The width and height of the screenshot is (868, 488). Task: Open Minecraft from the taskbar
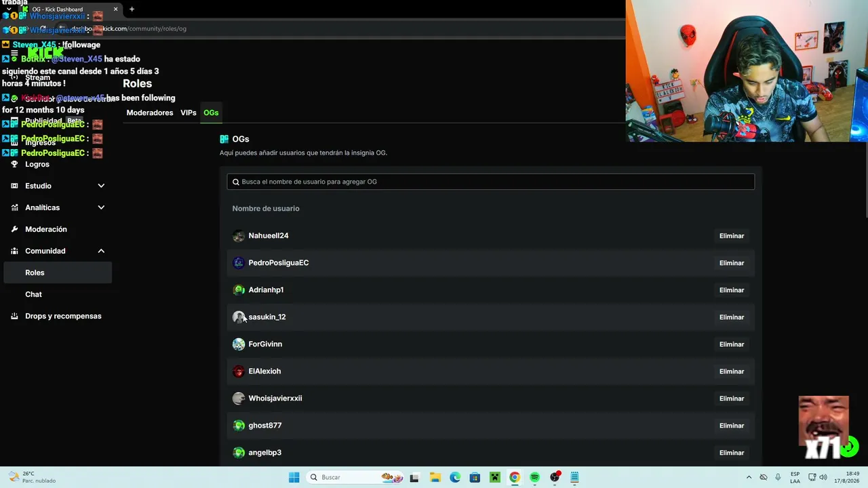[x=495, y=477]
